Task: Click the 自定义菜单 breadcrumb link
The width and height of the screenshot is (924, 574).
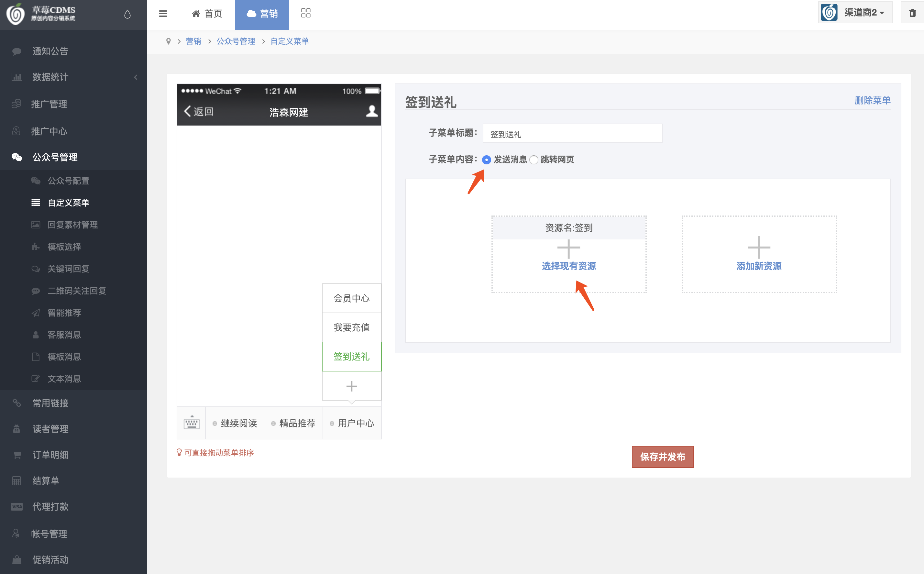Action: click(290, 41)
